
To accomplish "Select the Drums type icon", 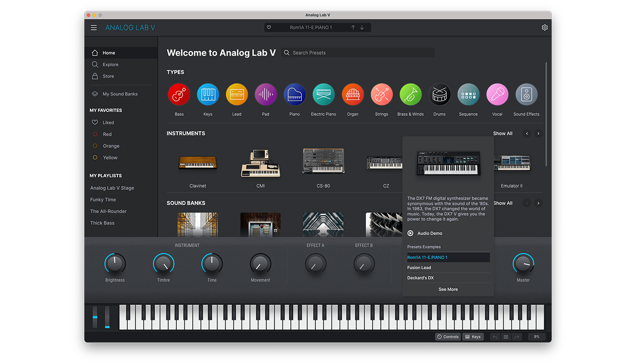I will pyautogui.click(x=439, y=94).
